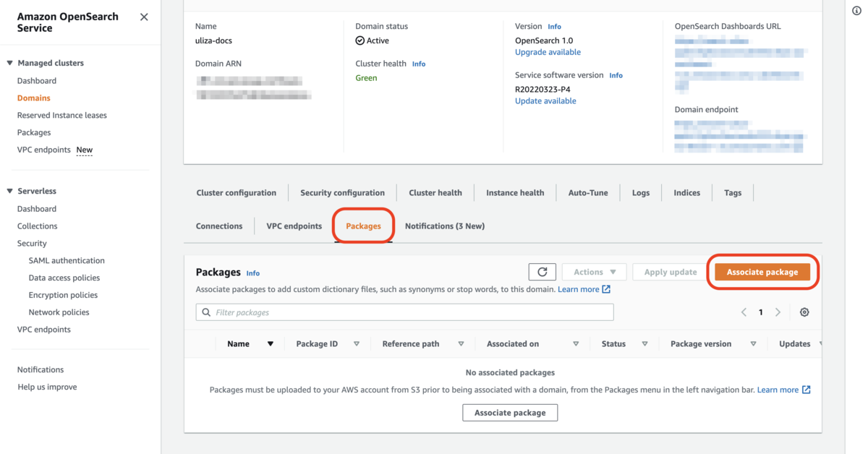Open the Instance health tab
Screen dimensions: 868x454
[x=515, y=192]
